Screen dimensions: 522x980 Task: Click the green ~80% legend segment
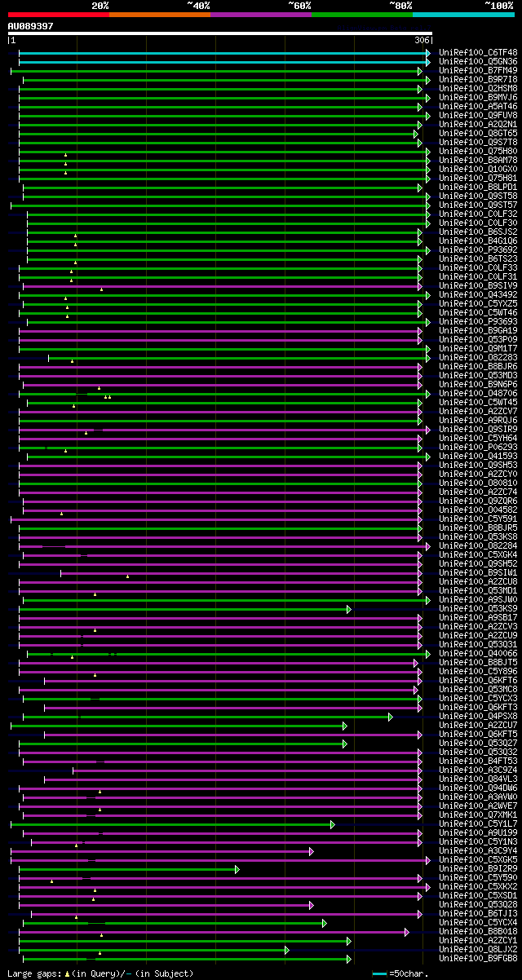pyautogui.click(x=362, y=15)
